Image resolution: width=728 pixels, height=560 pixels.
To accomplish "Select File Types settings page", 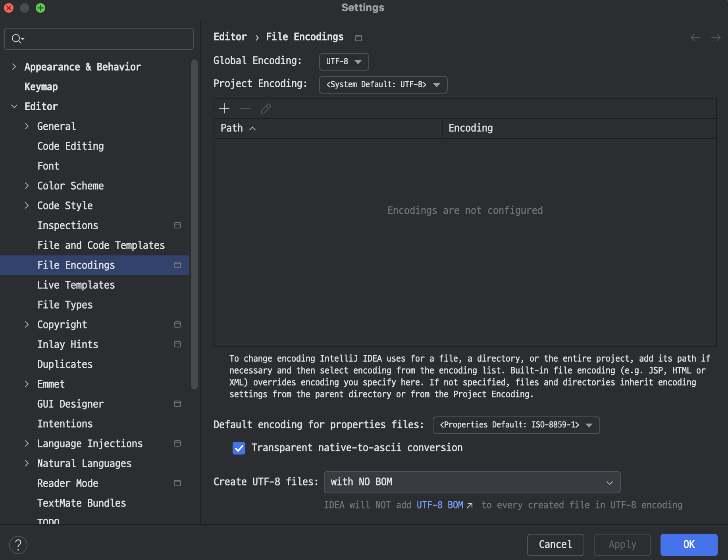I will tap(65, 305).
